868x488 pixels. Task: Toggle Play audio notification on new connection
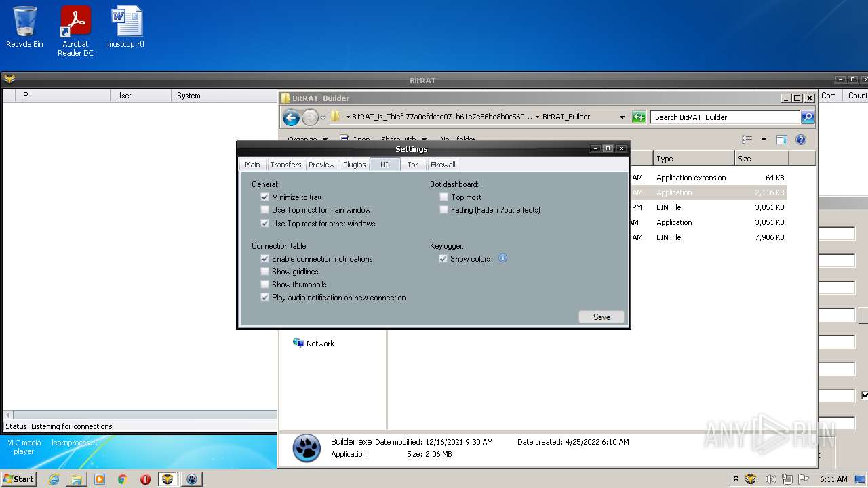(264, 298)
